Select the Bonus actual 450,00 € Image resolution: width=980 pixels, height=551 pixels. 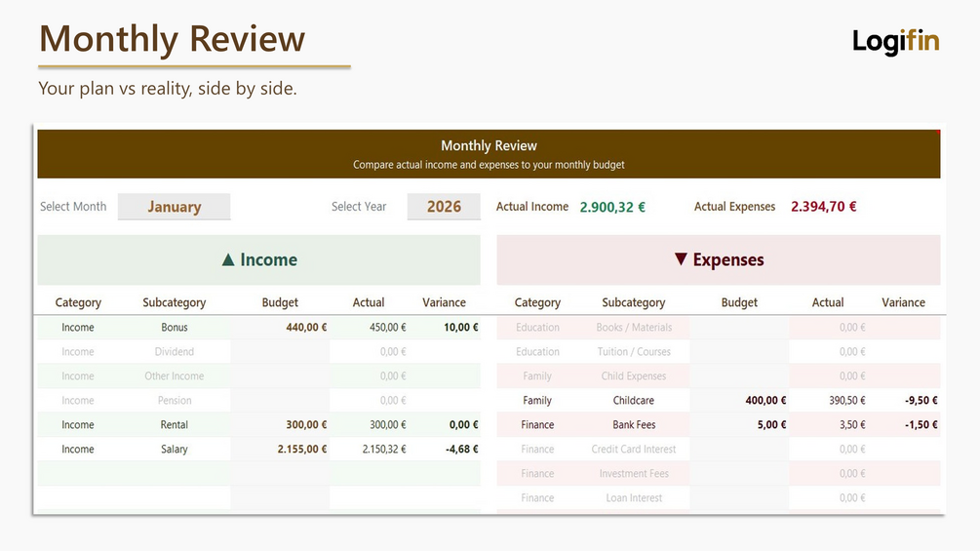387,328
